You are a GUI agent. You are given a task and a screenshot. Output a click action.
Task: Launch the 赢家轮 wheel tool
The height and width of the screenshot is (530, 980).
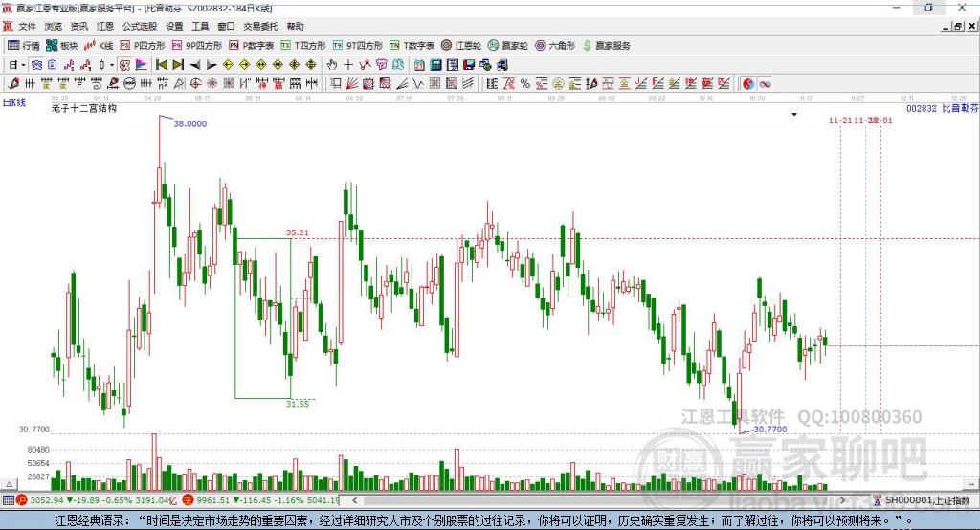tap(508, 46)
